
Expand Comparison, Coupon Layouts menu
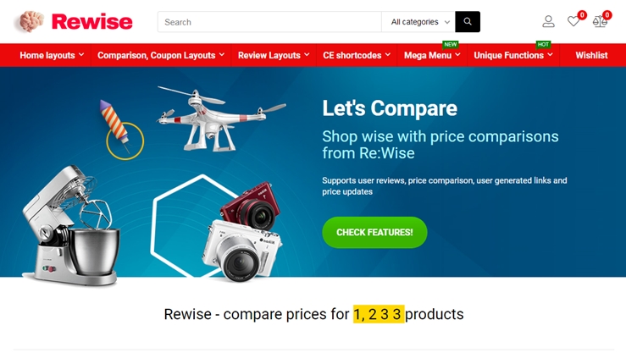[x=161, y=55]
